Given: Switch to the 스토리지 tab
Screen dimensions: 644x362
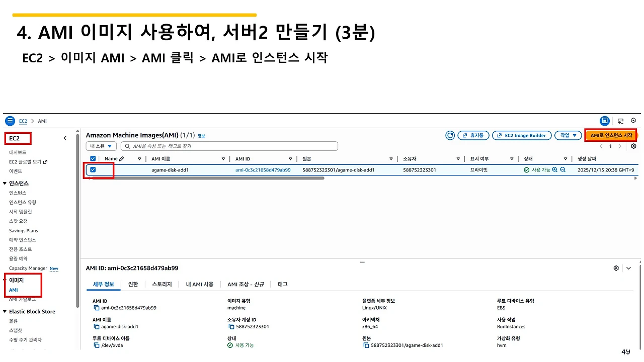Looking at the screenshot, I should 162,284.
